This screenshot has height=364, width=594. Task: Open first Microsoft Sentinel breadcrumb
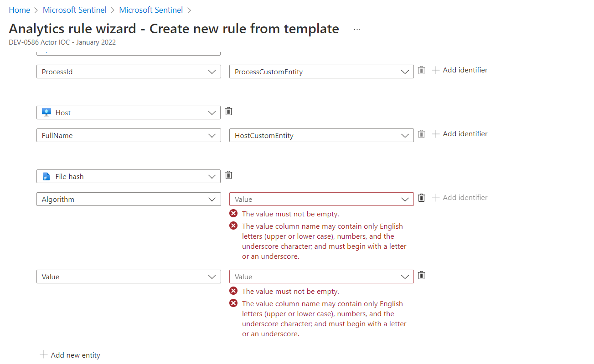(x=75, y=10)
